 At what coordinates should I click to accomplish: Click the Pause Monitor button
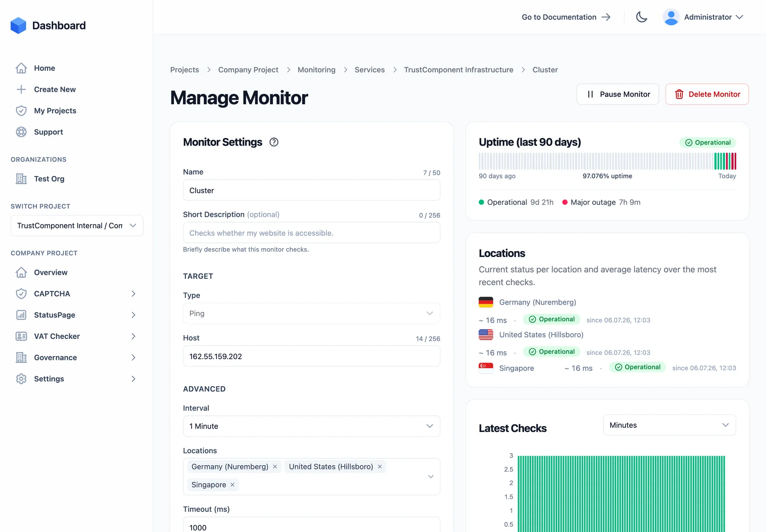618,94
